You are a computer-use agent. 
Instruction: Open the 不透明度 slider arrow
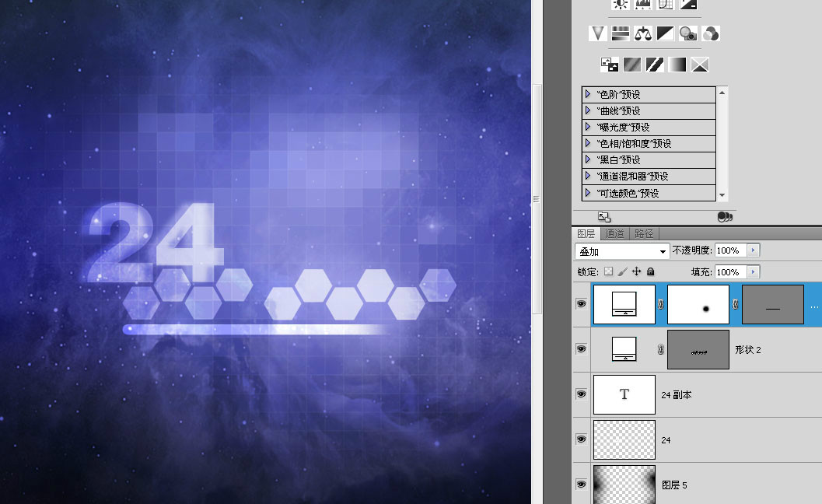(754, 250)
